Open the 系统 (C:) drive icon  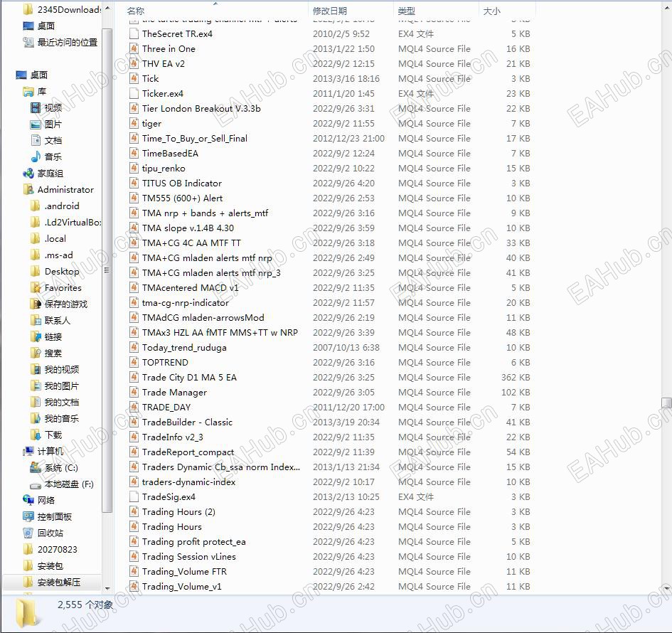coord(36,467)
